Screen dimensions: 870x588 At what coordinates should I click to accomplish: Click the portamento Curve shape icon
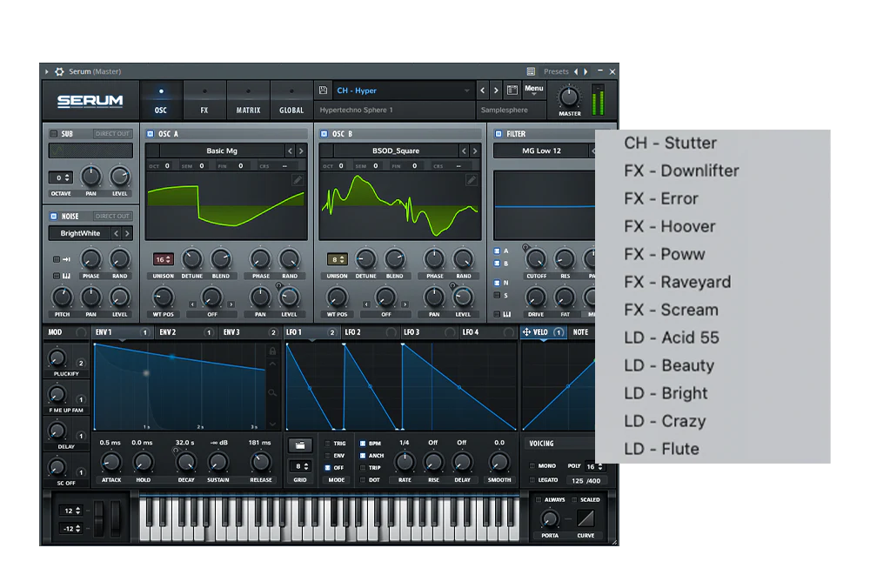pos(586,519)
